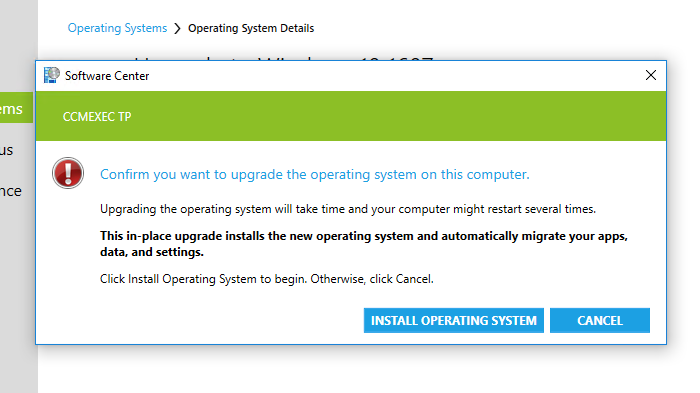
Task: Select Operating System Details breadcrumb text
Action: 251,28
